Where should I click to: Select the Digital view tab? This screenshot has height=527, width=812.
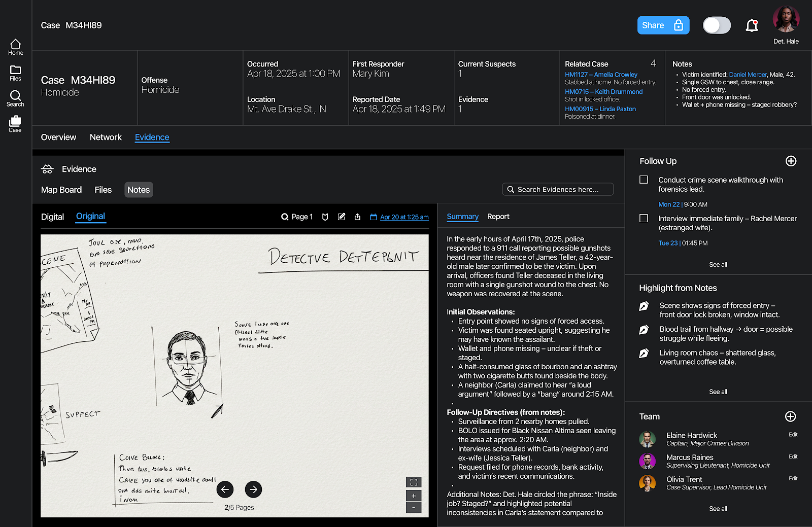click(x=52, y=217)
